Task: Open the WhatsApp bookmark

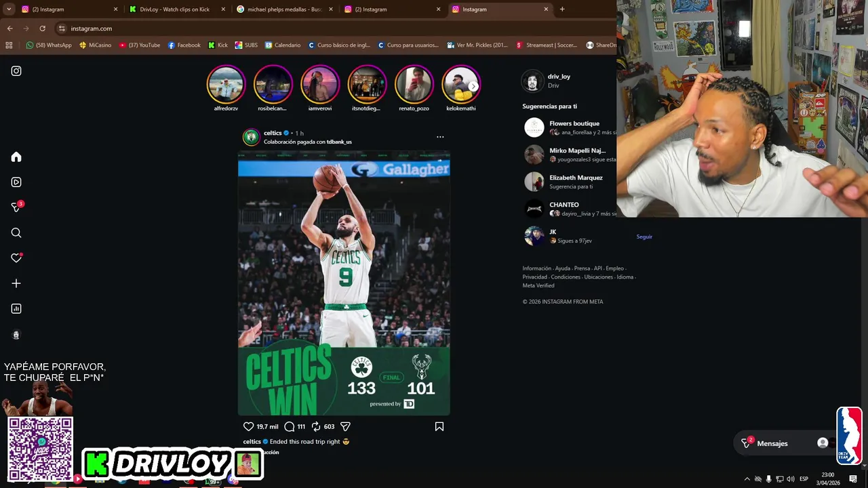Action: [x=49, y=45]
